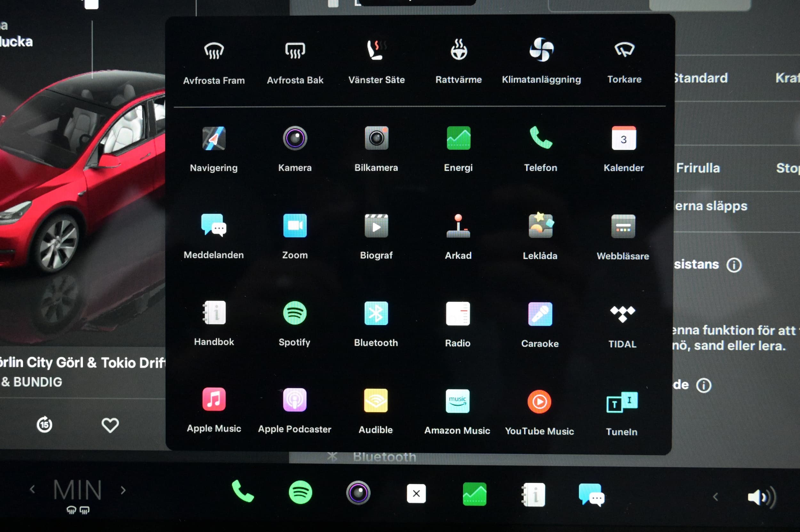800x532 pixels.
Task: Tap the phone icon in bottom dock
Action: point(243,491)
